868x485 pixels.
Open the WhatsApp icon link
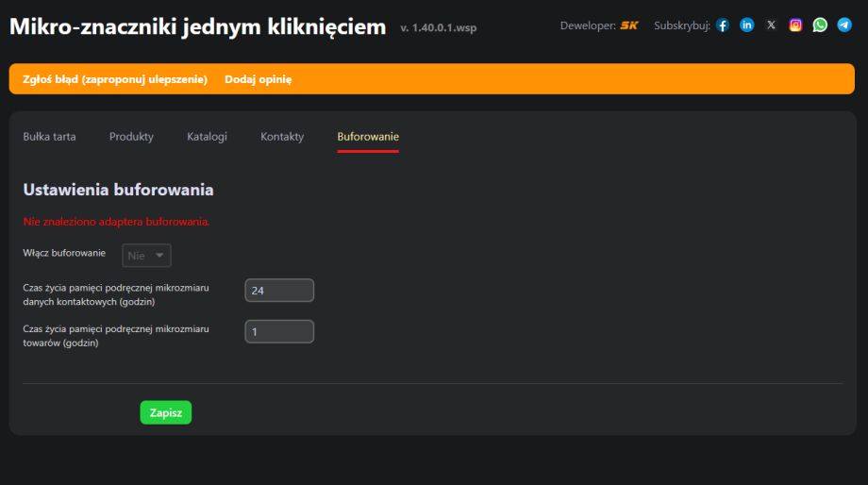click(820, 25)
